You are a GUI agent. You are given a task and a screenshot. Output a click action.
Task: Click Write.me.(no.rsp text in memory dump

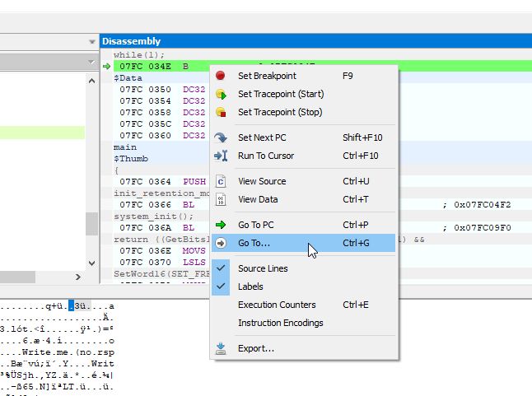coord(68,352)
